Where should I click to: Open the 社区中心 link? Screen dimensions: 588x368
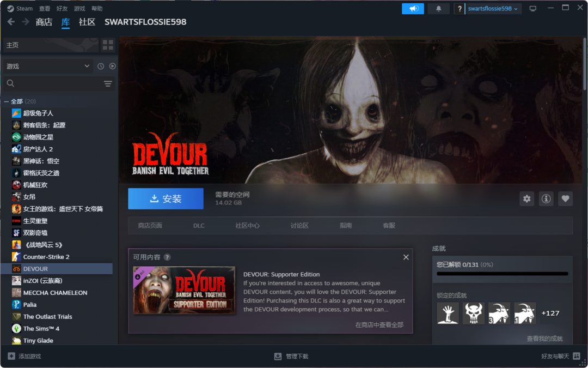[248, 226]
